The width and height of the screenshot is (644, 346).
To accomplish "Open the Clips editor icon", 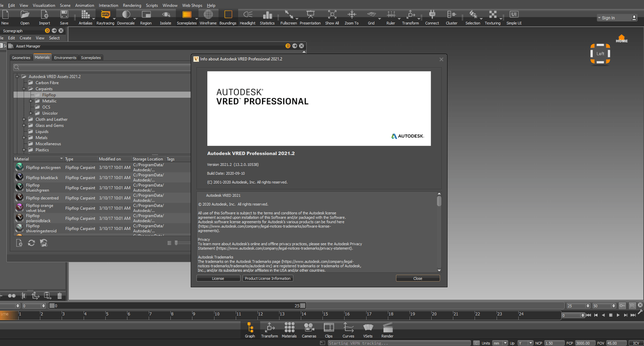I will pyautogui.click(x=329, y=330).
